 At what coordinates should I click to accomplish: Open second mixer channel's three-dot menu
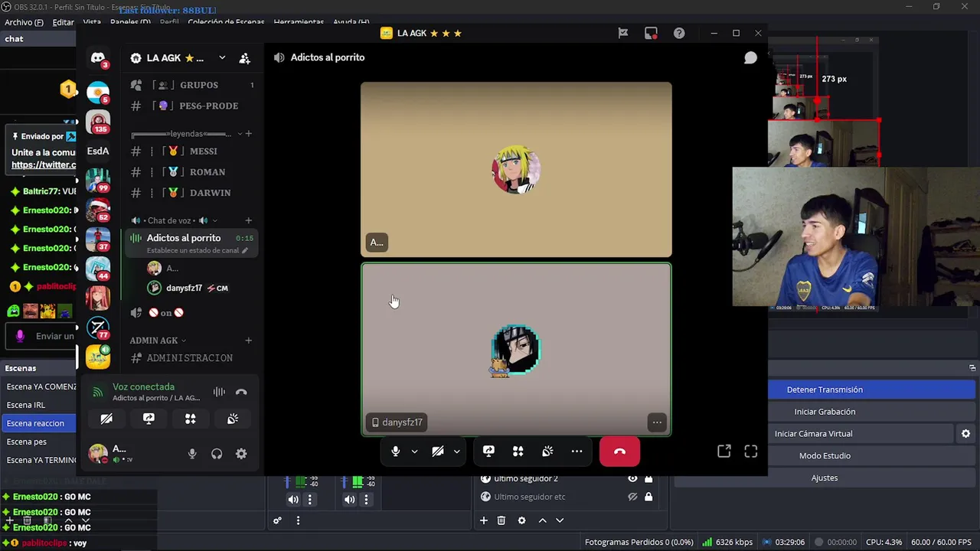[366, 500]
